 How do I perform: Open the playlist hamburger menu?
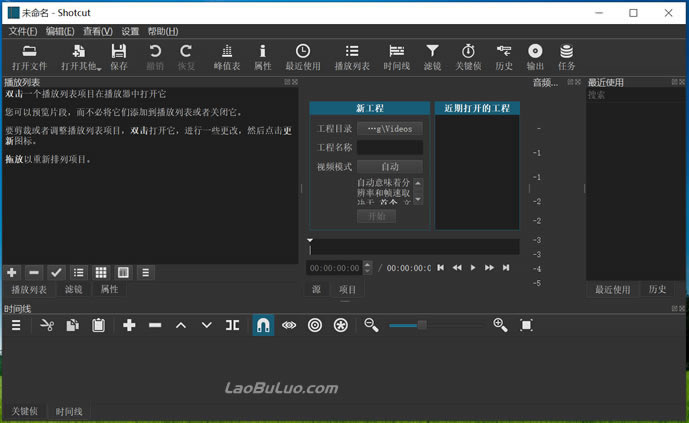[145, 272]
